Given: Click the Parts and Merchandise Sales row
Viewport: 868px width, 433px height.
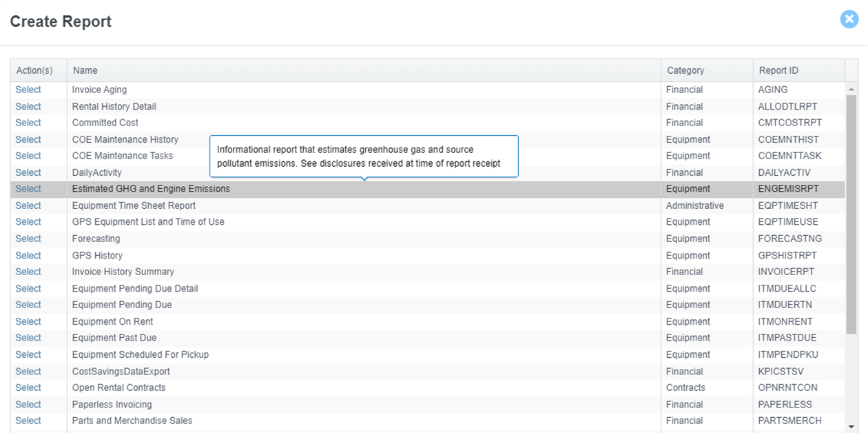Looking at the screenshot, I should (132, 421).
